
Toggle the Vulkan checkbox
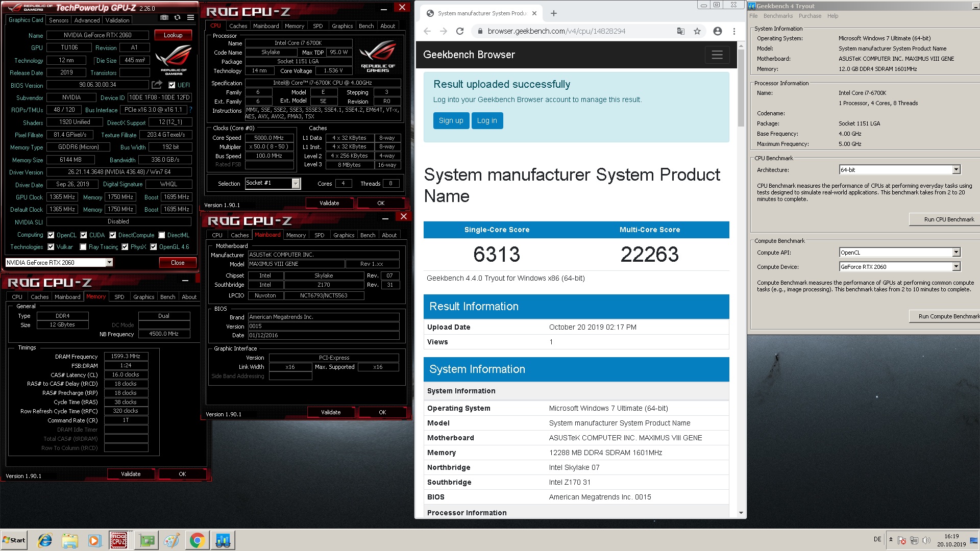click(51, 247)
